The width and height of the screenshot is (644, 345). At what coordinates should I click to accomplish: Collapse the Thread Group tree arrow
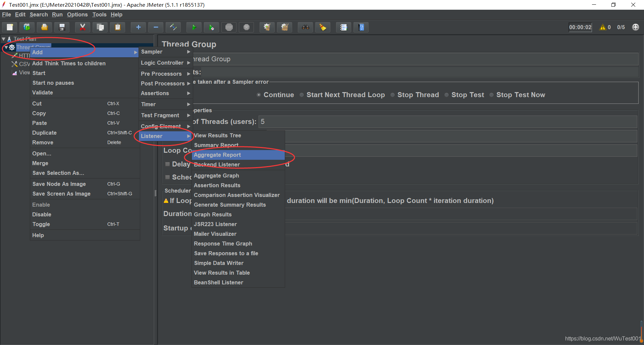pyautogui.click(x=6, y=47)
